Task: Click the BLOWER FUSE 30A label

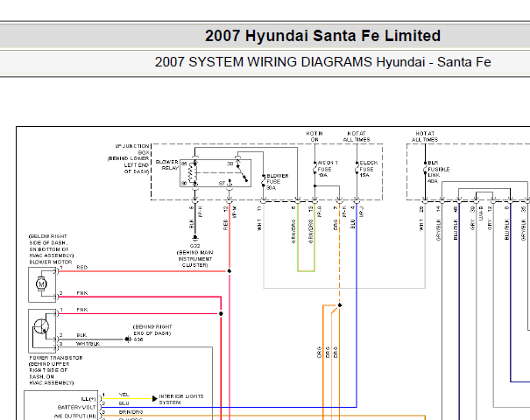Action: click(277, 182)
